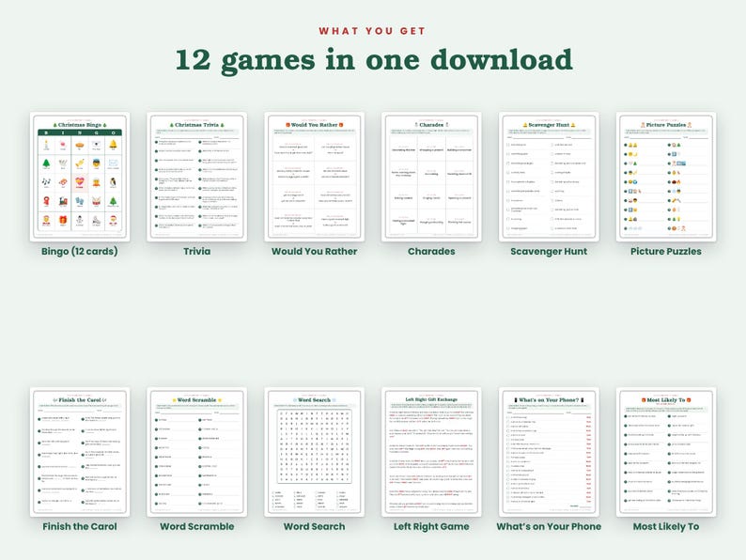Click the 'Scavenger Hunt' caption

click(549, 251)
